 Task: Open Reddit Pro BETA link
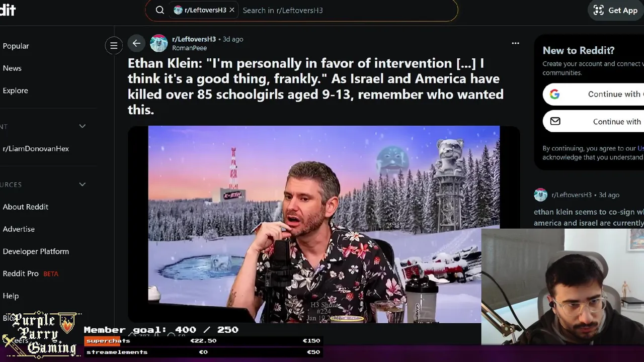pyautogui.click(x=30, y=274)
